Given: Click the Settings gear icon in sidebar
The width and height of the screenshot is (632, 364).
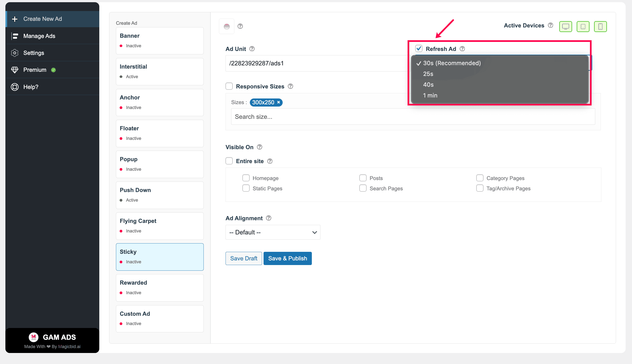Looking at the screenshot, I should [15, 53].
